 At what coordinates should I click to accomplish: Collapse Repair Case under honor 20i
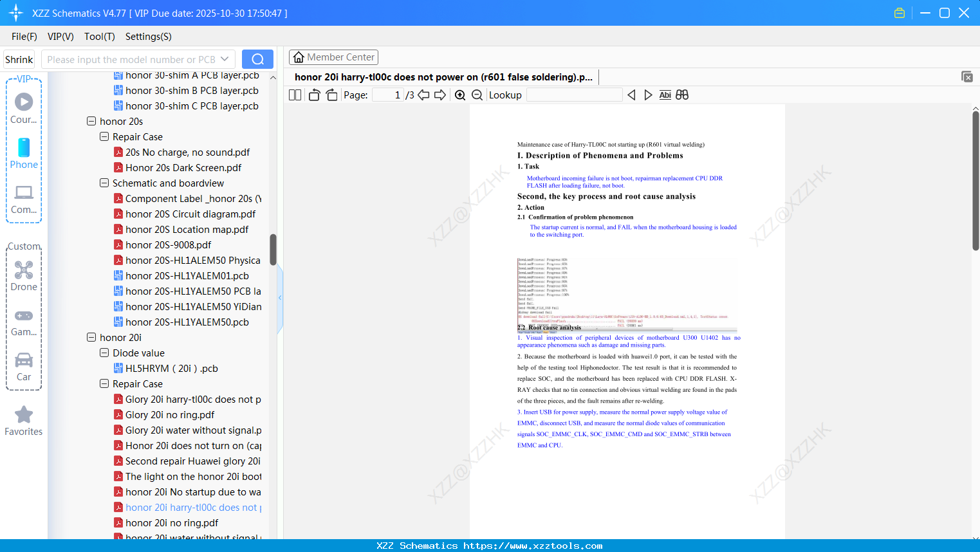click(x=104, y=383)
